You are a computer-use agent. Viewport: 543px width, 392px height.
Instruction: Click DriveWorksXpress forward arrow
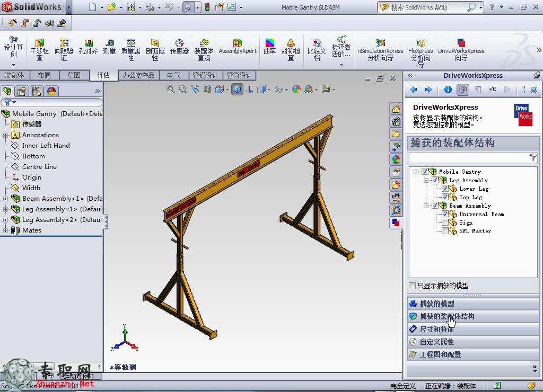point(428,90)
